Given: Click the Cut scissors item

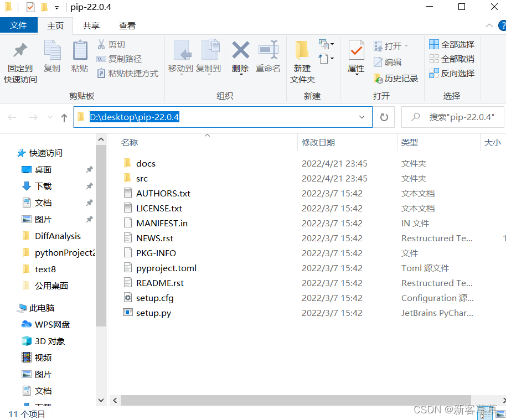Looking at the screenshot, I should [x=111, y=44].
